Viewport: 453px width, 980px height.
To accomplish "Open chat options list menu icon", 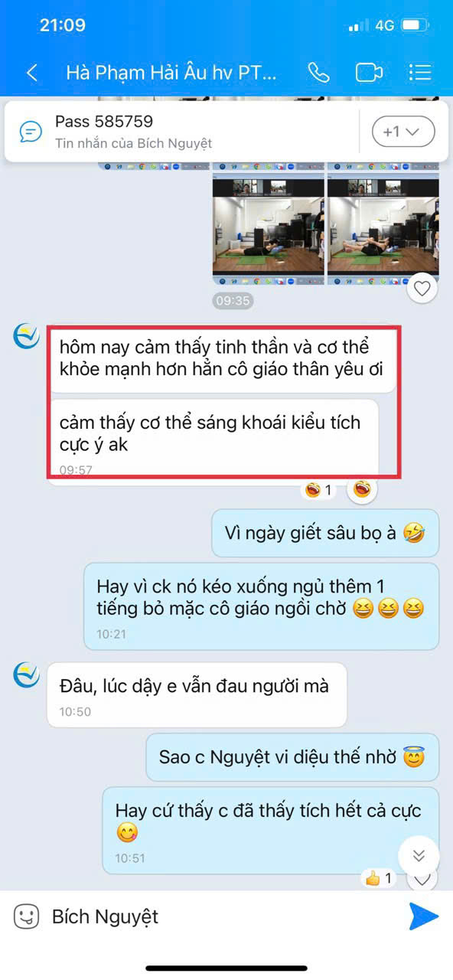I will [420, 73].
